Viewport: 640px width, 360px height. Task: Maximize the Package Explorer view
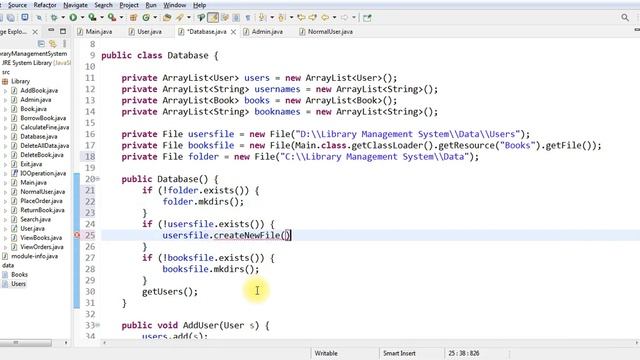point(63,31)
